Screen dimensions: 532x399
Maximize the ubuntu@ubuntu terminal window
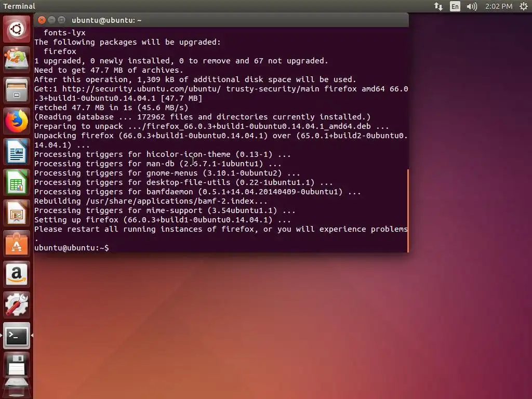[x=61, y=20]
